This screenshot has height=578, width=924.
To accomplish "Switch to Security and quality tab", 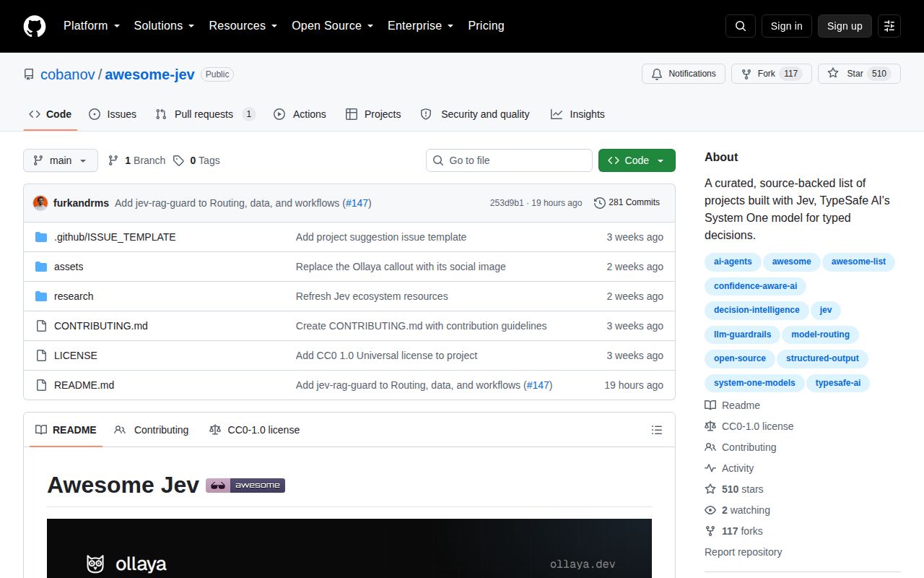I will pos(475,114).
